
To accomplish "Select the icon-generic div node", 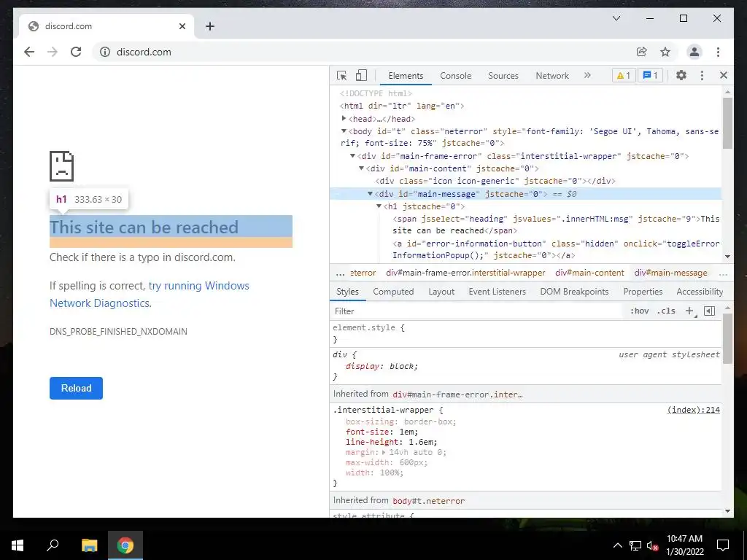I will pyautogui.click(x=495, y=181).
